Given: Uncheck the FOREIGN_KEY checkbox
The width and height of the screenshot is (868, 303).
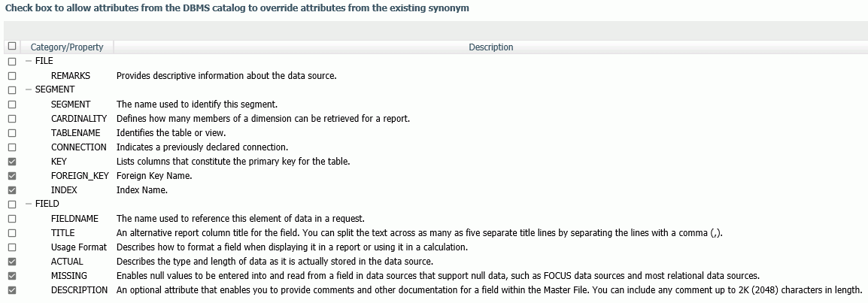Looking at the screenshot, I should (x=11, y=176).
